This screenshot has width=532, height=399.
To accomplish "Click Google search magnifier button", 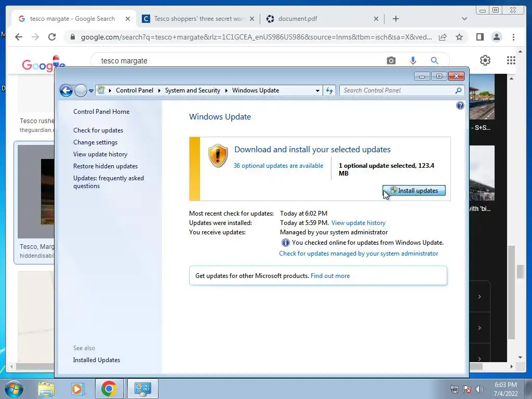I will pyautogui.click(x=434, y=61).
